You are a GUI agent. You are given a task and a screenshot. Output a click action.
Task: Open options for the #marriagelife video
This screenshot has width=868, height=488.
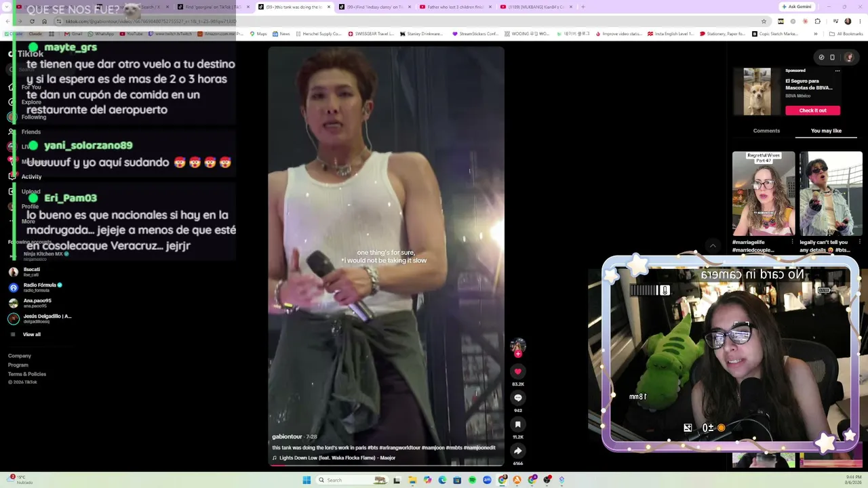tap(792, 242)
